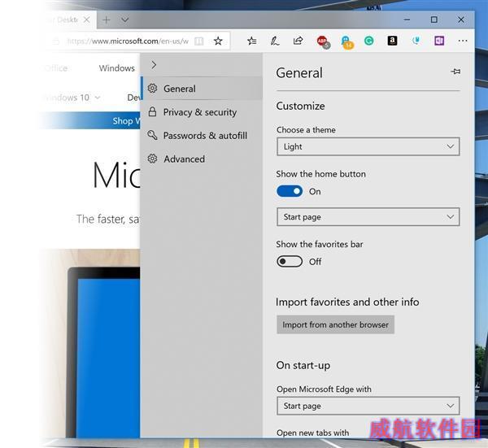Click the address bar URL field
488x448 pixels.
click(x=128, y=41)
